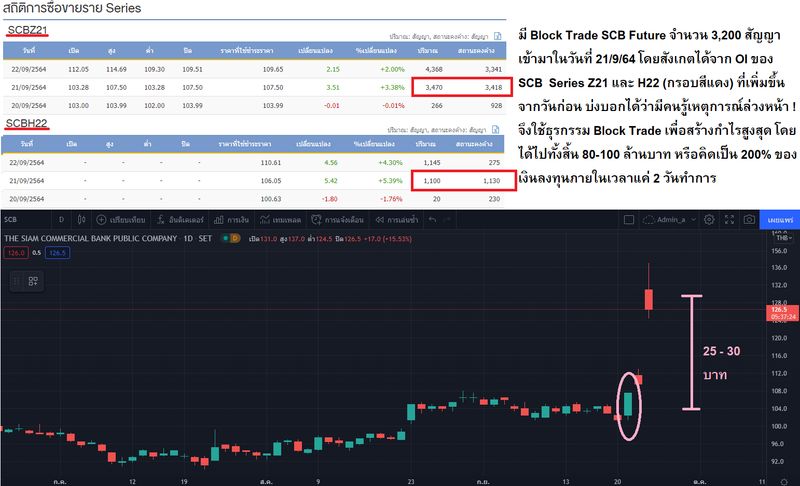Click the 100.0 level on price axis
800x486 pixels.
(x=779, y=426)
